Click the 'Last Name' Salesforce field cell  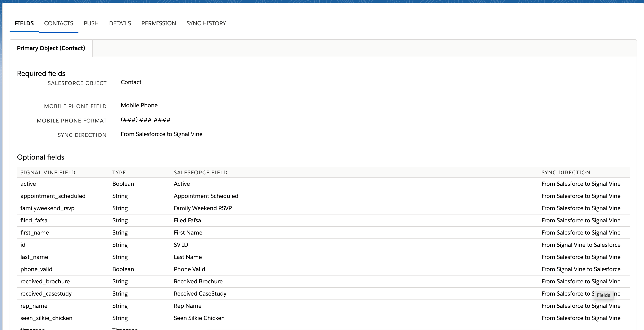point(188,257)
